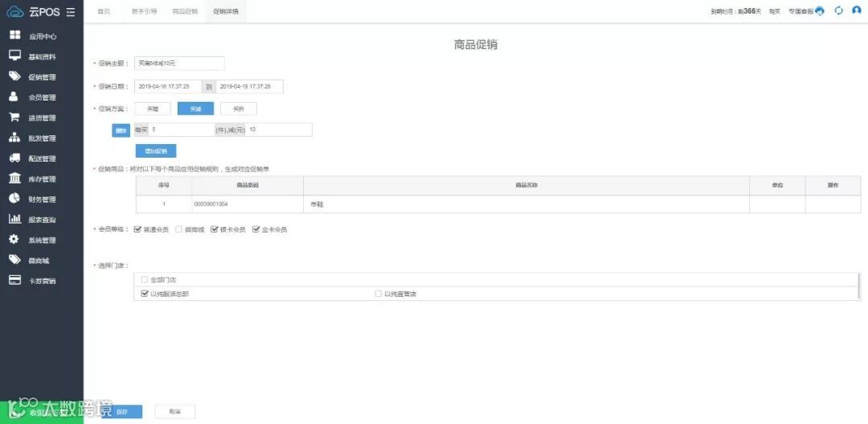Click the 购买 link in header
This screenshot has width=868, height=424.
(775, 11)
